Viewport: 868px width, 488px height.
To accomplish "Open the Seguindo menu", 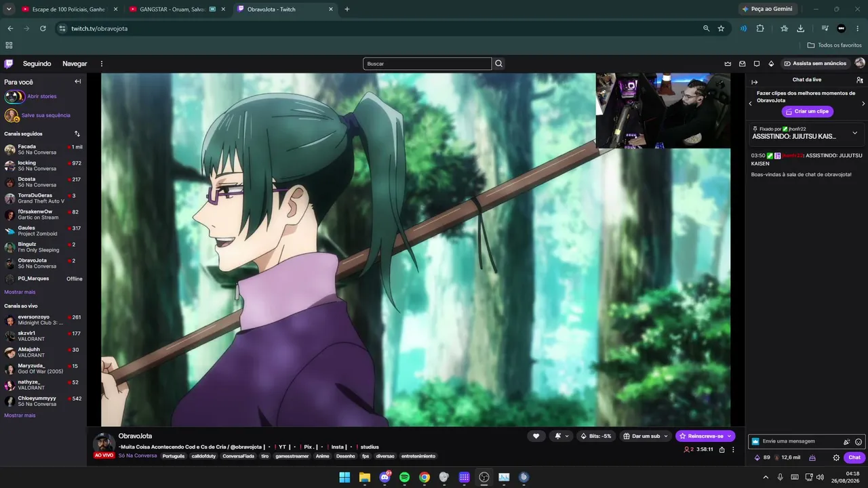I will [x=37, y=64].
